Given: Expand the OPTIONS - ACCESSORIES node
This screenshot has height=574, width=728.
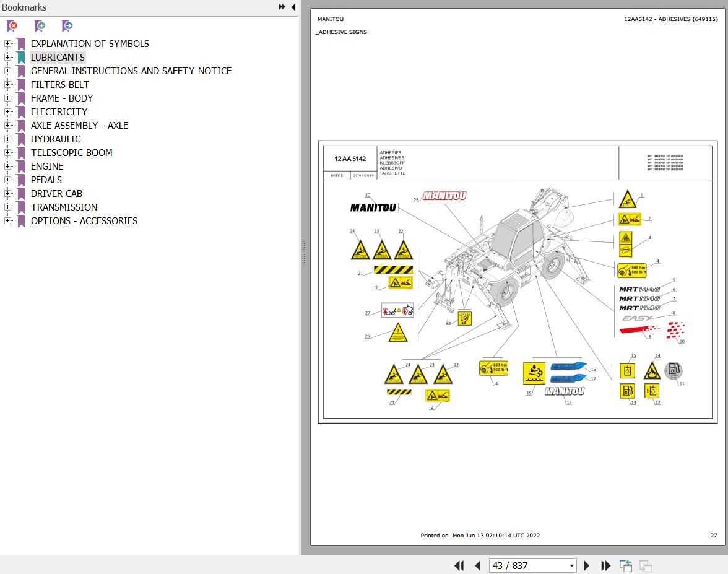Looking at the screenshot, I should [7, 220].
